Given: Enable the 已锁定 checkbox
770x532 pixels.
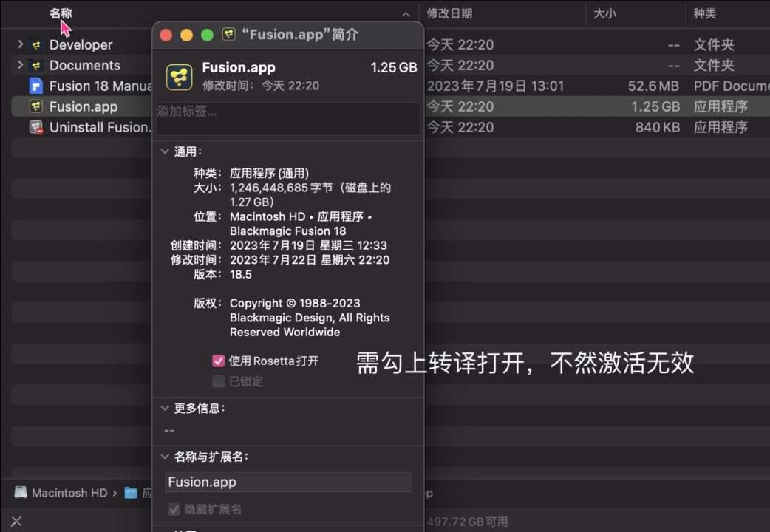Looking at the screenshot, I should coord(217,381).
